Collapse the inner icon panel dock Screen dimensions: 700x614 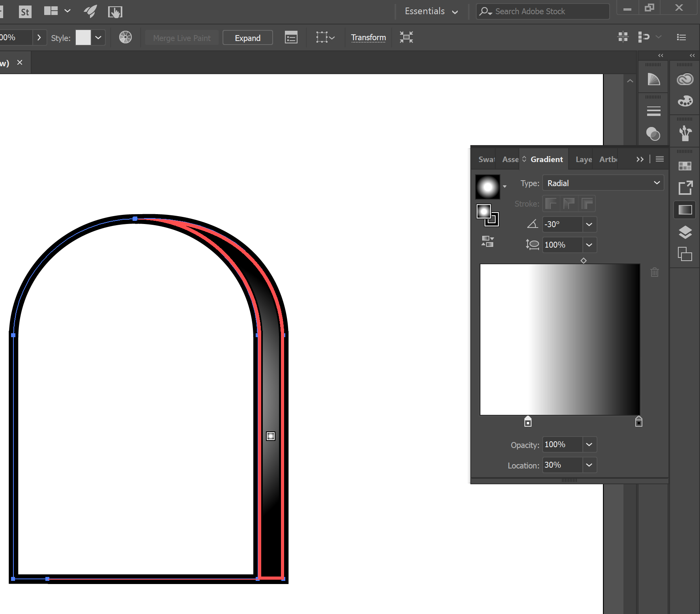click(x=661, y=55)
